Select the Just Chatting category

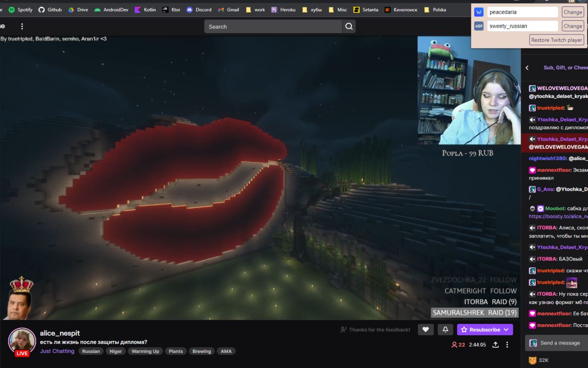coord(57,351)
